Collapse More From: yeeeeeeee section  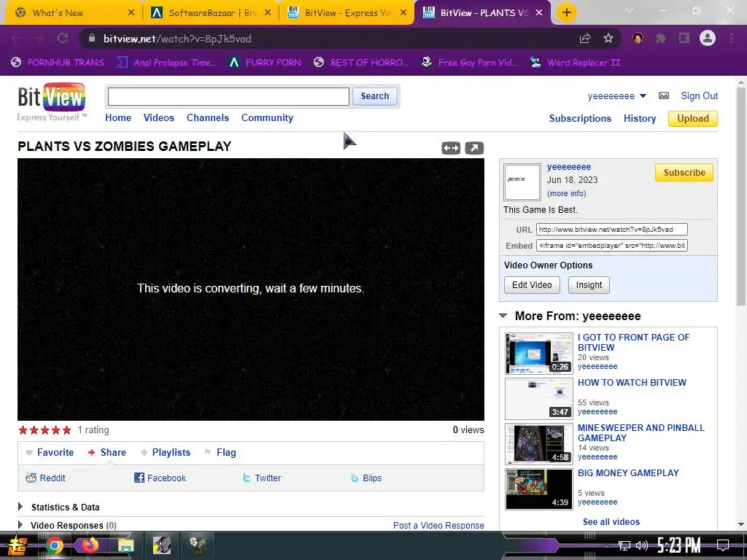pos(503,316)
